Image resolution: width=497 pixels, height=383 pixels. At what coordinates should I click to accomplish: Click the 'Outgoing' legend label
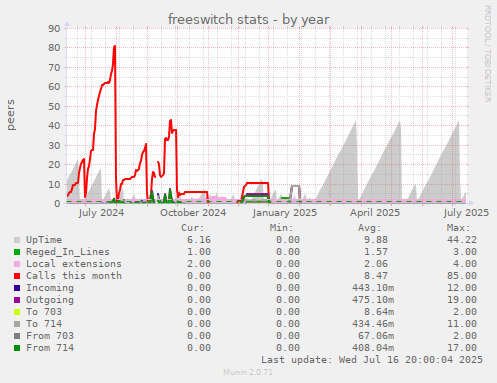pyautogui.click(x=50, y=300)
